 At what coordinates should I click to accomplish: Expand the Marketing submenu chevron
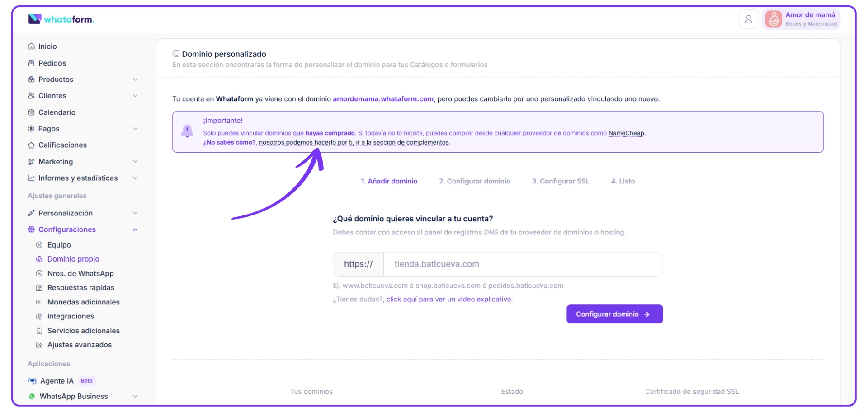135,162
